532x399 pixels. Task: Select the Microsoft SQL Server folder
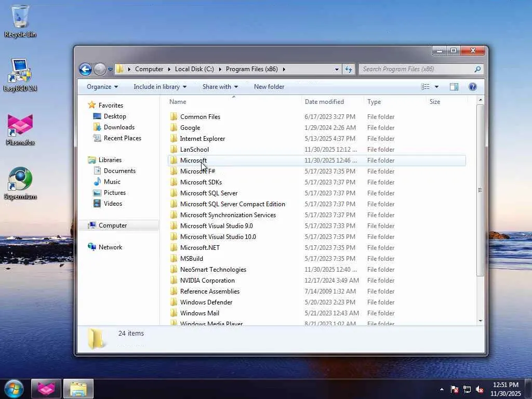(x=209, y=193)
